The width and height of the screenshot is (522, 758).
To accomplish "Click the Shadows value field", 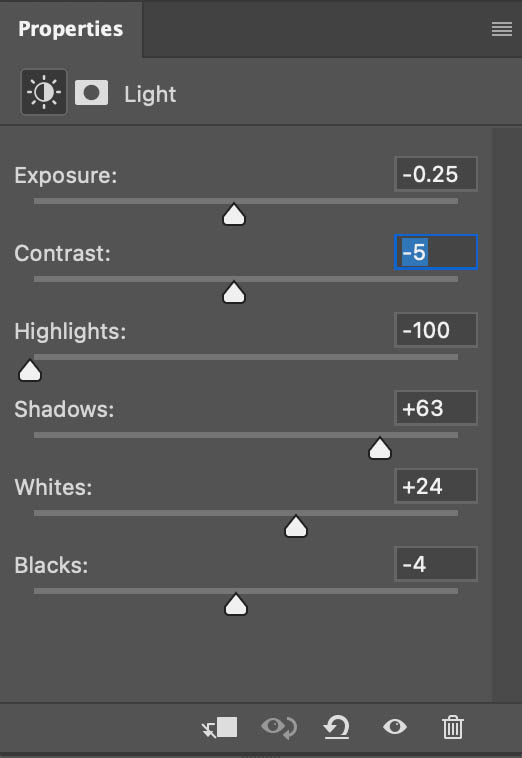I will tap(436, 408).
